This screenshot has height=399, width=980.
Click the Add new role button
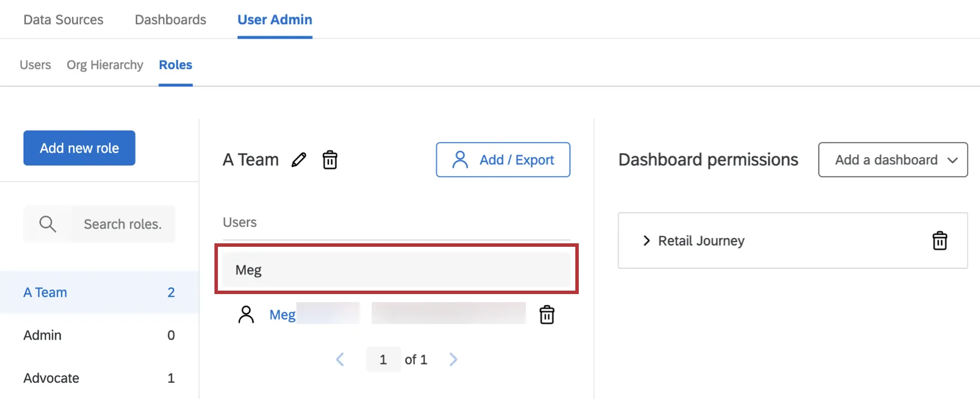point(79,148)
